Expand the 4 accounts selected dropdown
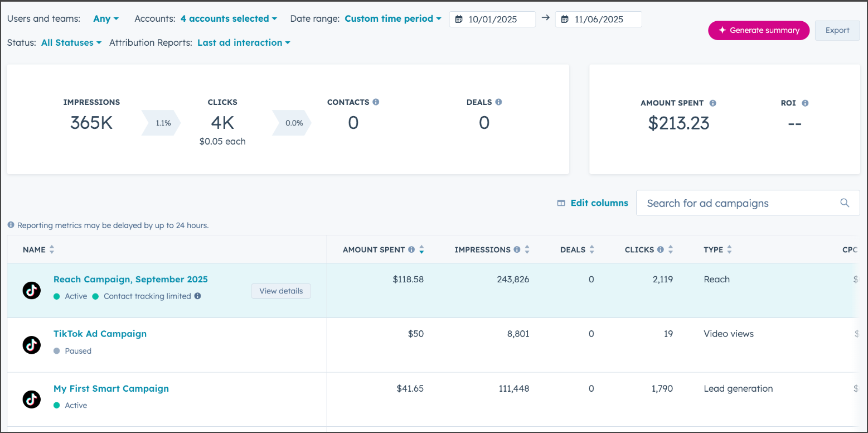 (228, 18)
